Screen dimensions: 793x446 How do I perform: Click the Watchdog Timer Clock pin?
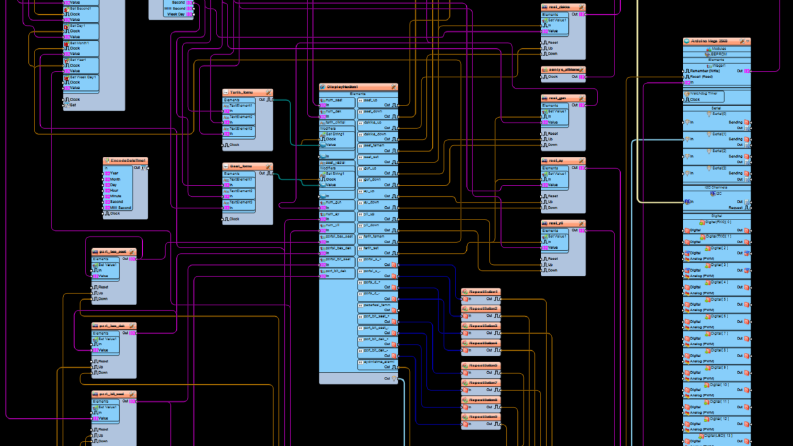687,100
